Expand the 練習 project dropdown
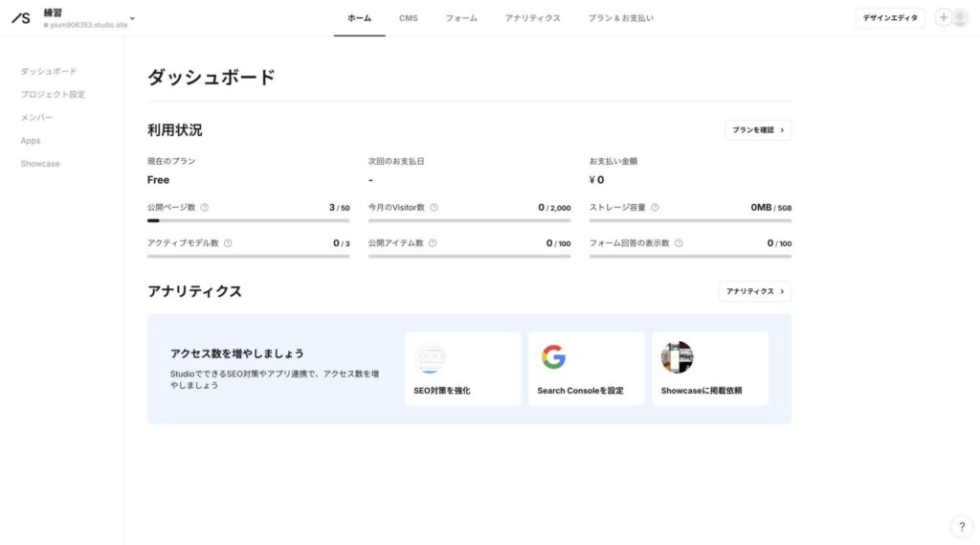The width and height of the screenshot is (980, 545). pyautogui.click(x=132, y=18)
